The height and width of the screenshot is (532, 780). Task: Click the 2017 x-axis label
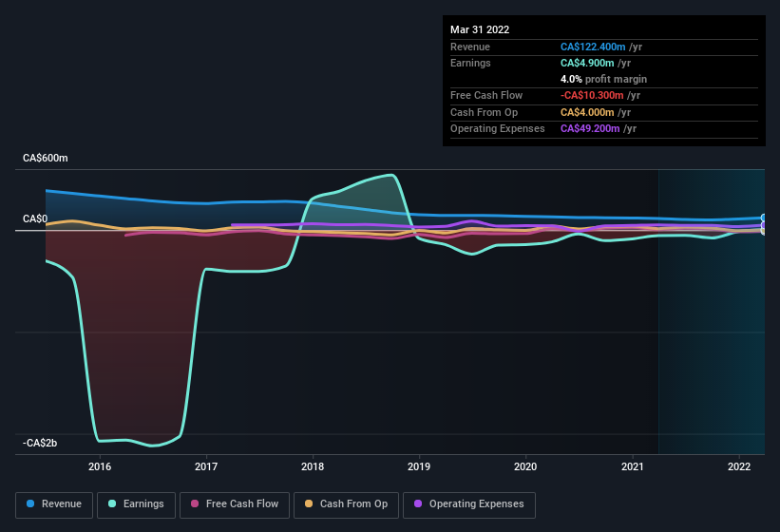(x=206, y=466)
